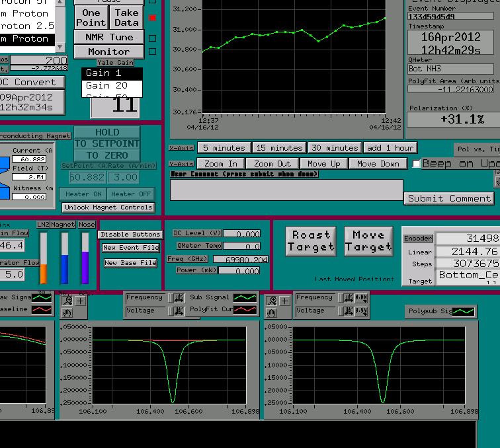
Task: Toggle the indicator box beside Monitor
Action: tap(153, 52)
